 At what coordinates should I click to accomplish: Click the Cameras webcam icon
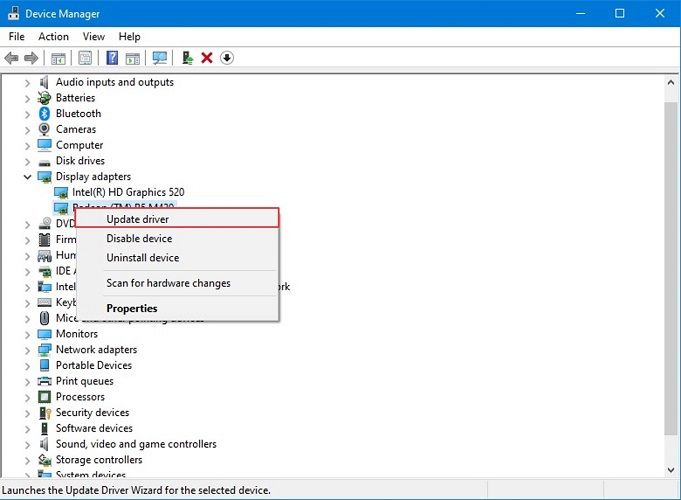point(44,129)
